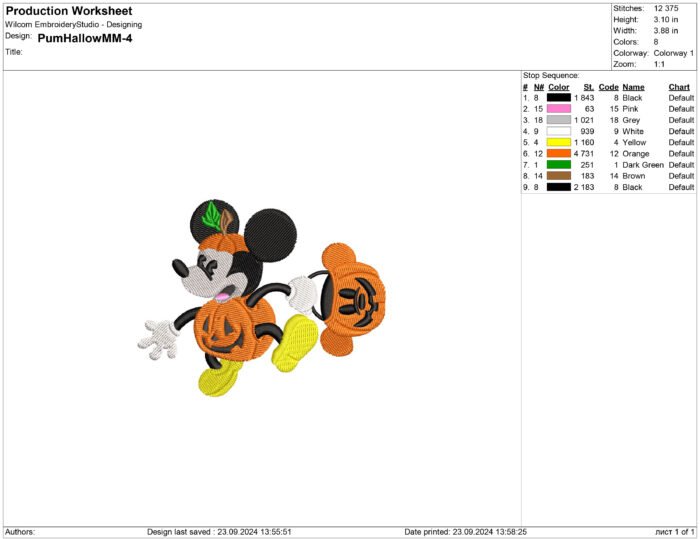The height and width of the screenshot is (539, 700).
Task: Click the 'Color' column header
Action: coord(558,87)
